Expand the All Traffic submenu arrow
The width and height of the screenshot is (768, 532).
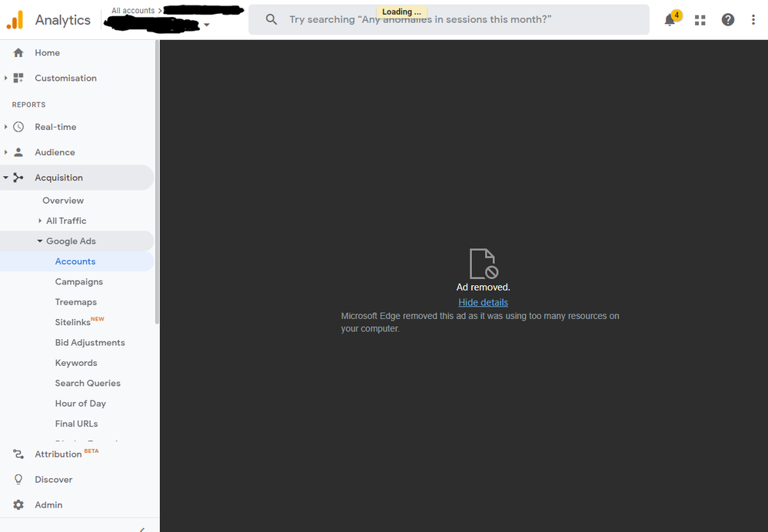(40, 221)
